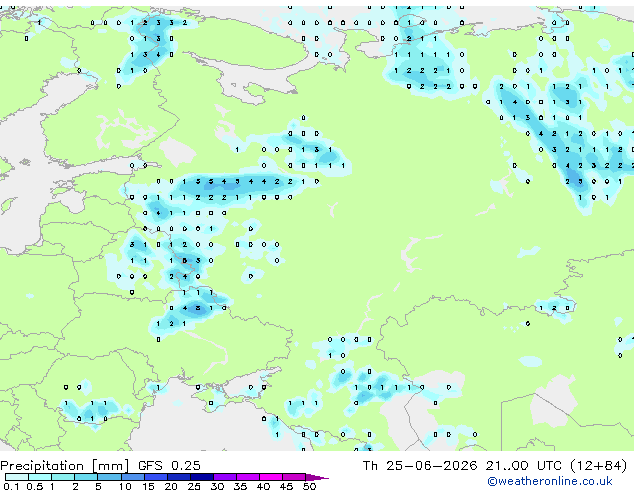
Task: Pick the legend swatch between 0.1 and 0.5
Action: point(17,477)
